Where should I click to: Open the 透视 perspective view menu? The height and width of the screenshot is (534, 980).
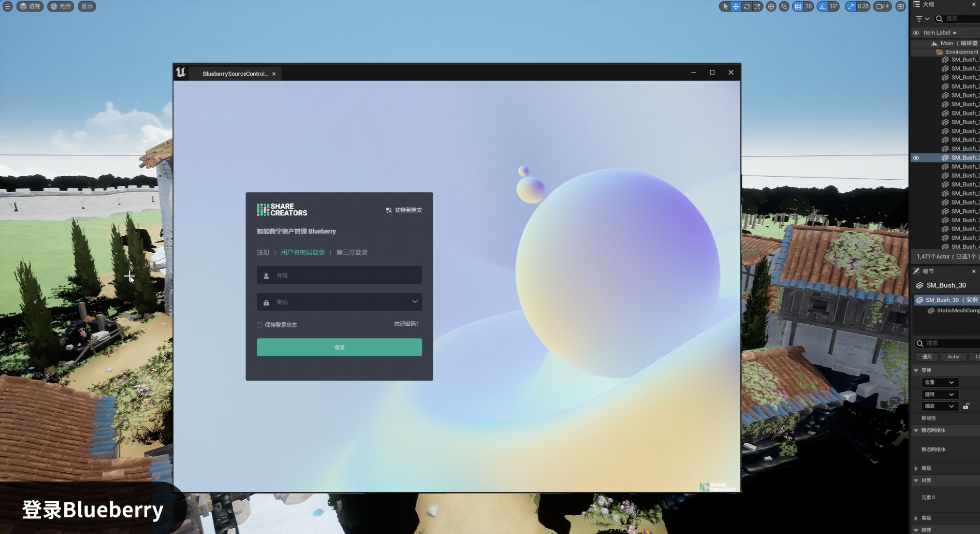(30, 6)
